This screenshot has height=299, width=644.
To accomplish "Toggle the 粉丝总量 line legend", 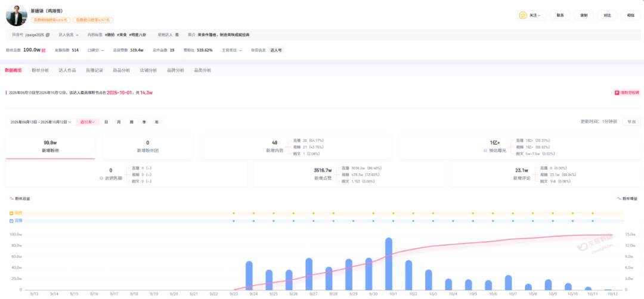I will point(21,198).
